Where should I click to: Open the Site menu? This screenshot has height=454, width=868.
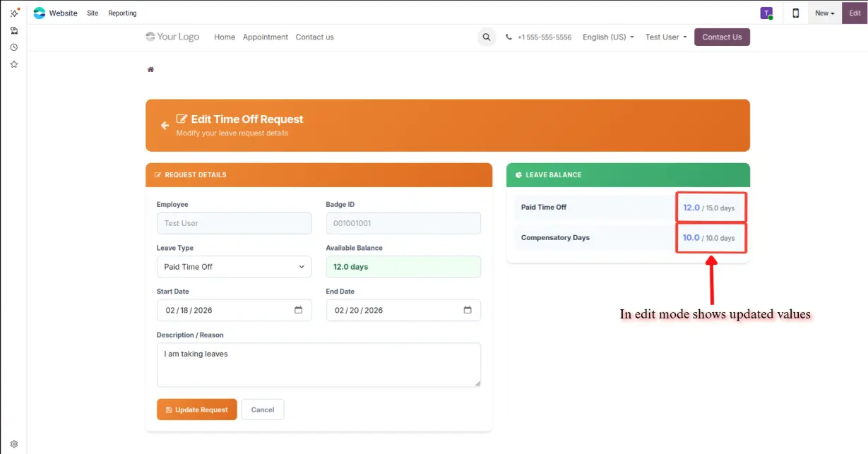[93, 13]
